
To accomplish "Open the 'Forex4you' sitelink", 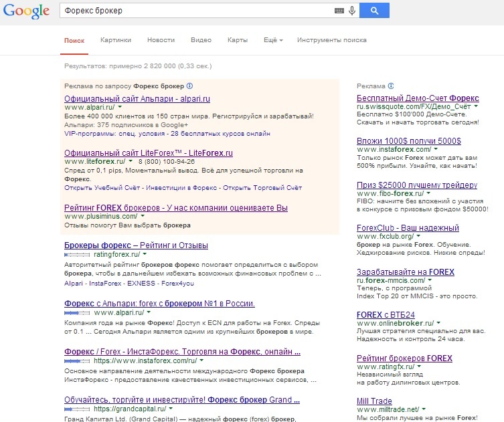I will pyautogui.click(x=177, y=284).
